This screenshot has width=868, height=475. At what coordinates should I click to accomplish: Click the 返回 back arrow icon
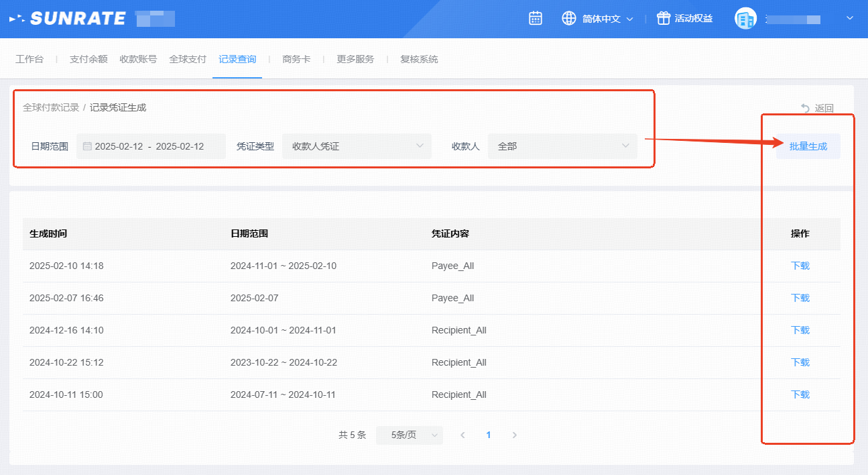[x=805, y=108]
